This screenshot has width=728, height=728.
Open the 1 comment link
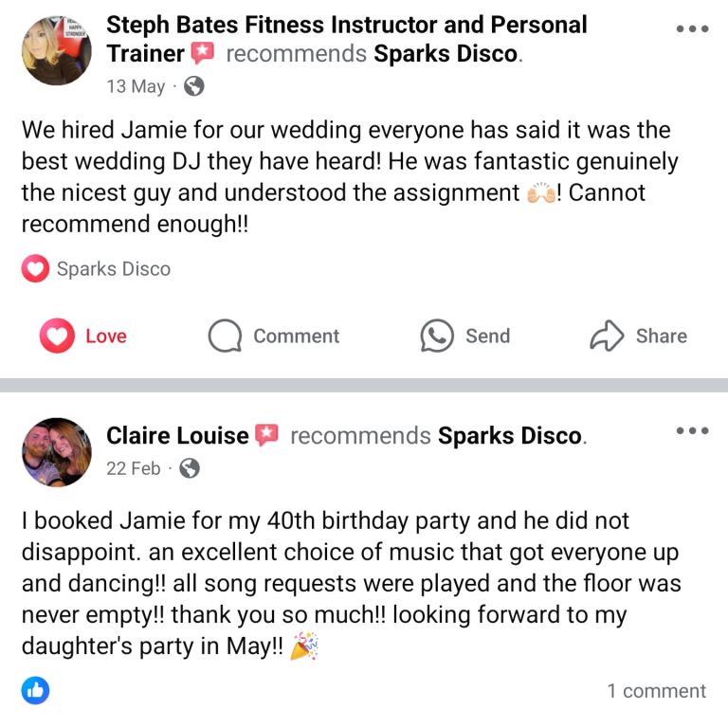coord(657,691)
